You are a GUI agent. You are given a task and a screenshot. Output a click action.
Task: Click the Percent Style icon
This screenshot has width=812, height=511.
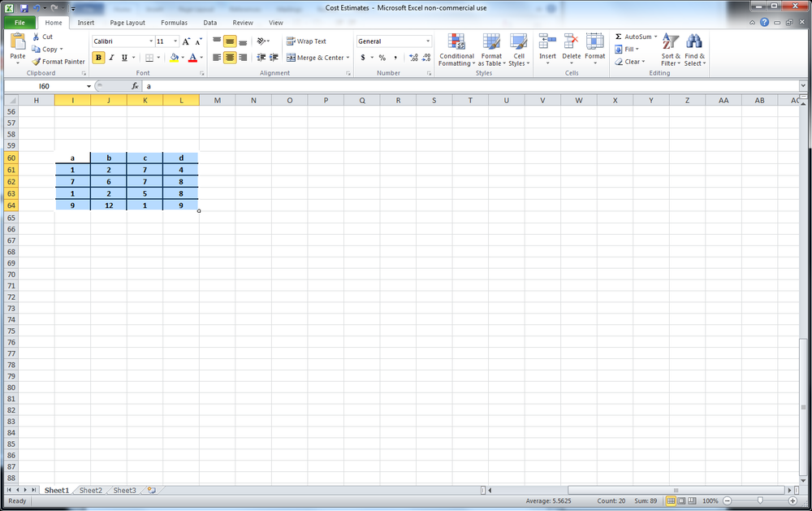coord(382,58)
